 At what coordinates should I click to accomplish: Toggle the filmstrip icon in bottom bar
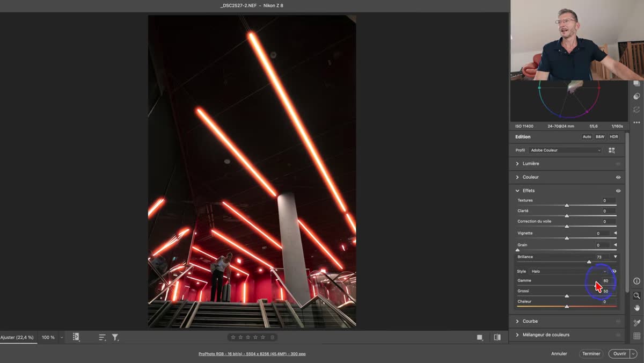tap(76, 337)
